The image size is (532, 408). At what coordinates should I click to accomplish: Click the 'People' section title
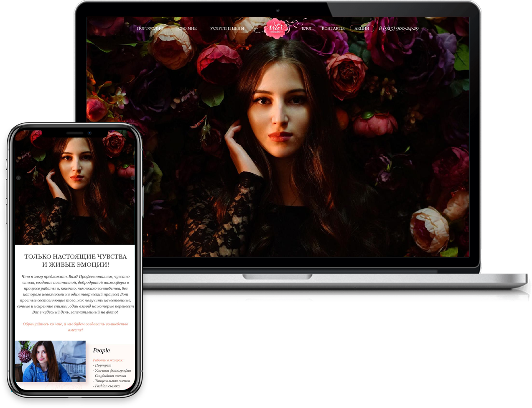101,350
